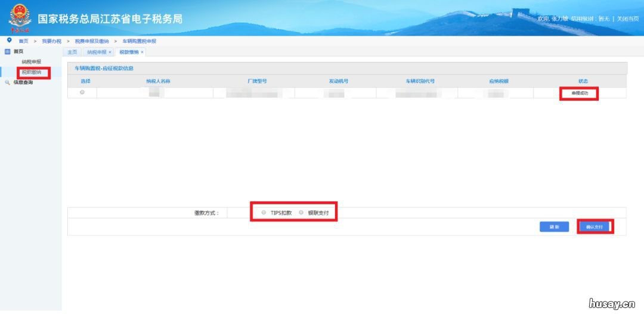The height and width of the screenshot is (314, 644).
Task: Go to 首页 via the breadcrumb
Action: point(23,41)
